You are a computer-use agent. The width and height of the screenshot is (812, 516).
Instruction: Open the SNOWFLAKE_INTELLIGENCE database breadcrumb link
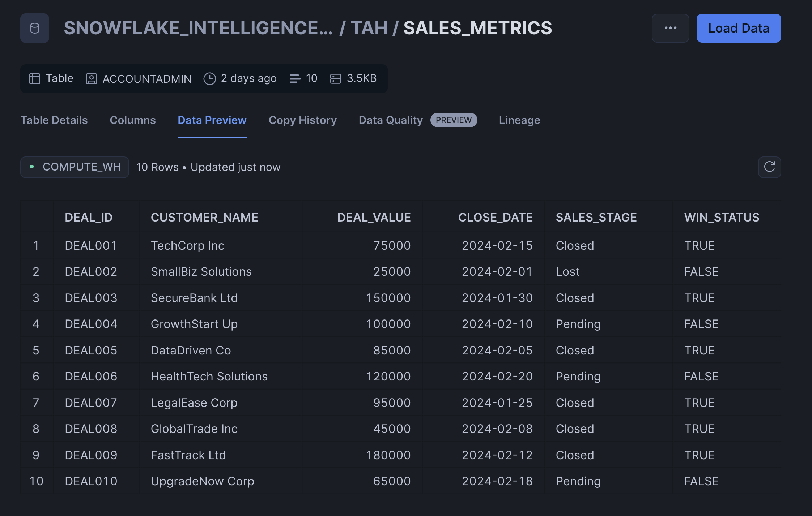[x=198, y=28]
